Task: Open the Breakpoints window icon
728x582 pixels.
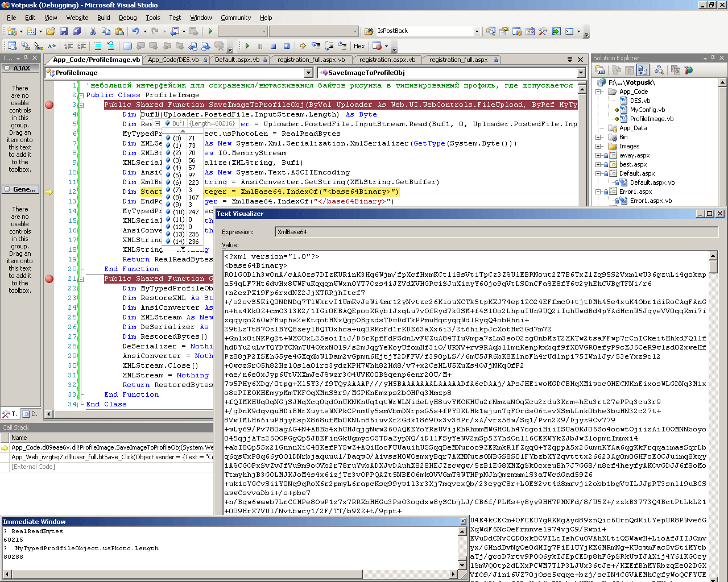Action: click(x=377, y=46)
